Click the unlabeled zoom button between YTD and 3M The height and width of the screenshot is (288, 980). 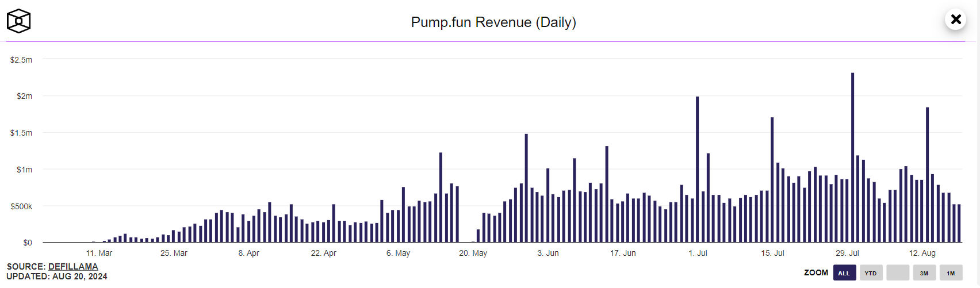(898, 273)
